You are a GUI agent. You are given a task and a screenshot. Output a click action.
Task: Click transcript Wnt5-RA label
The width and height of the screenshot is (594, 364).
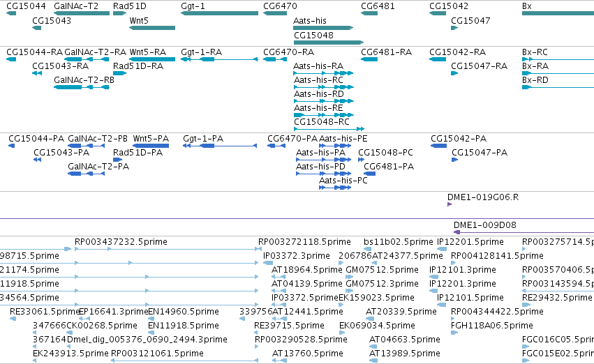(x=148, y=52)
